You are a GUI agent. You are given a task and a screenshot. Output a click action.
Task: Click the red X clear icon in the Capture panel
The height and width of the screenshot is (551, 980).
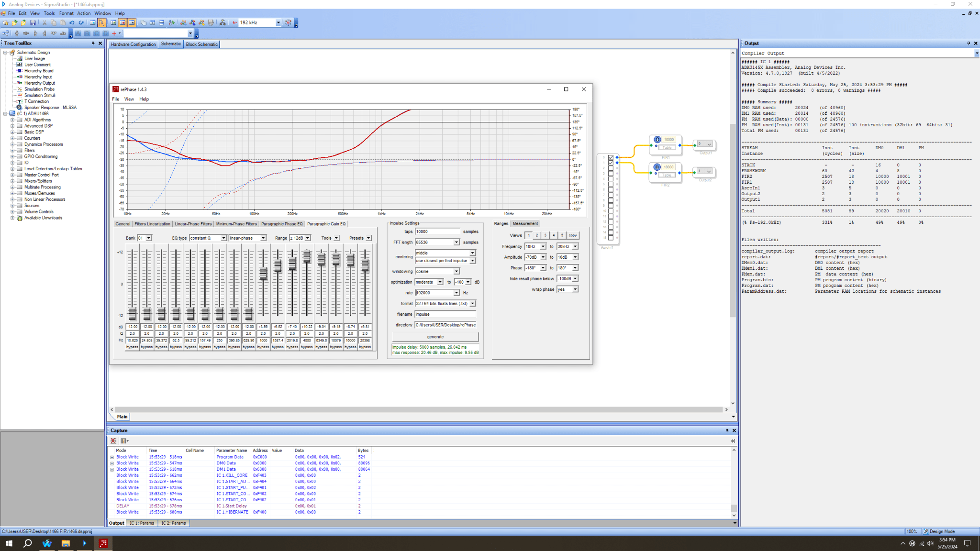[x=113, y=441]
